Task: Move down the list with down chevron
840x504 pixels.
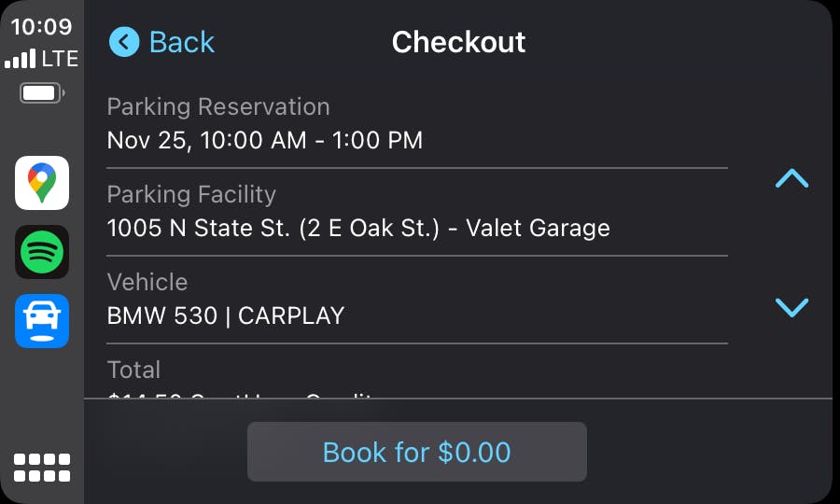Action: [791, 307]
